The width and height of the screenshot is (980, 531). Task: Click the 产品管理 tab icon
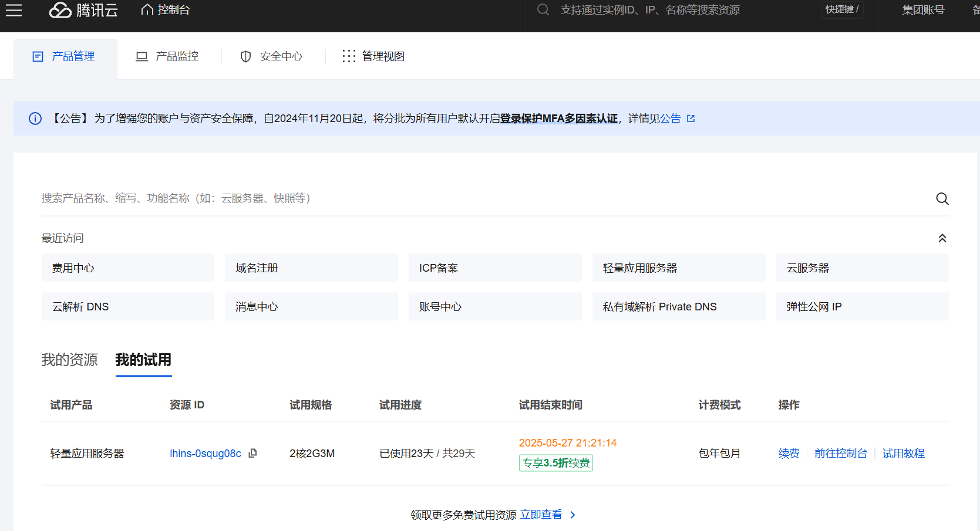click(38, 56)
